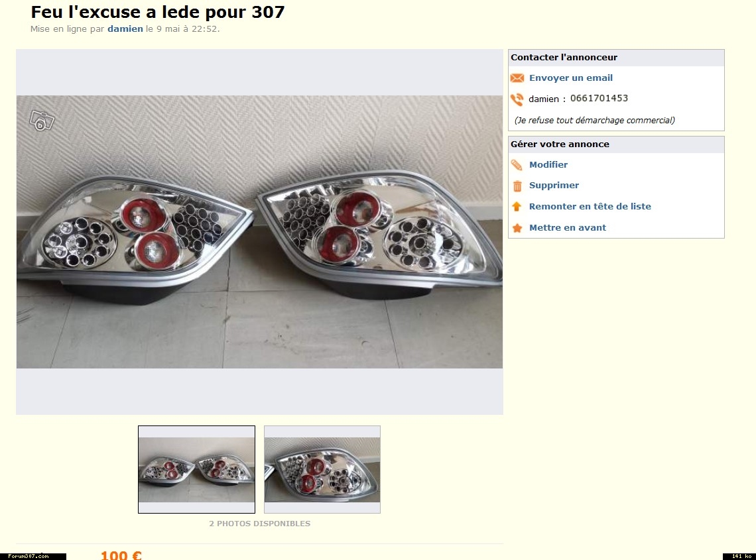This screenshot has height=560, width=756.
Task: Click the Gérer votre annonce panel header
Action: point(616,144)
